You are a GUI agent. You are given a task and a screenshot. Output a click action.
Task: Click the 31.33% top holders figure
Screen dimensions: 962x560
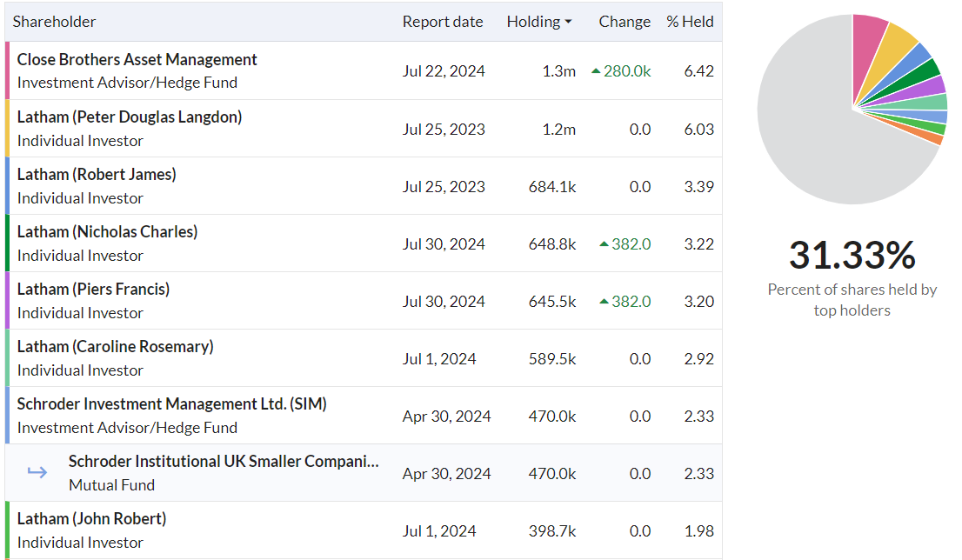pyautogui.click(x=852, y=255)
